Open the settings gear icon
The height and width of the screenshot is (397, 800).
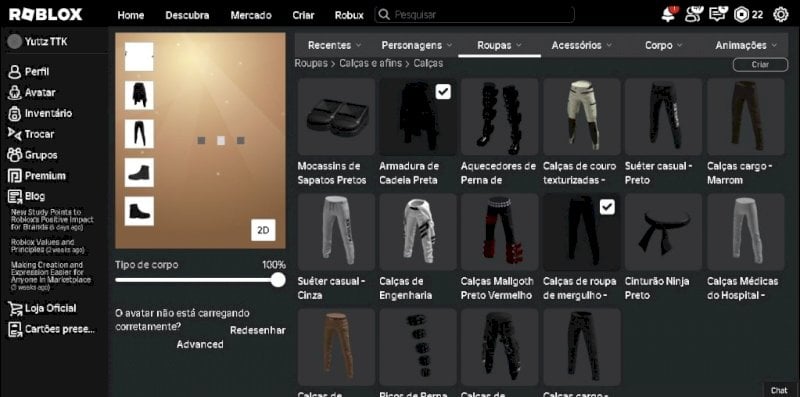point(781,15)
